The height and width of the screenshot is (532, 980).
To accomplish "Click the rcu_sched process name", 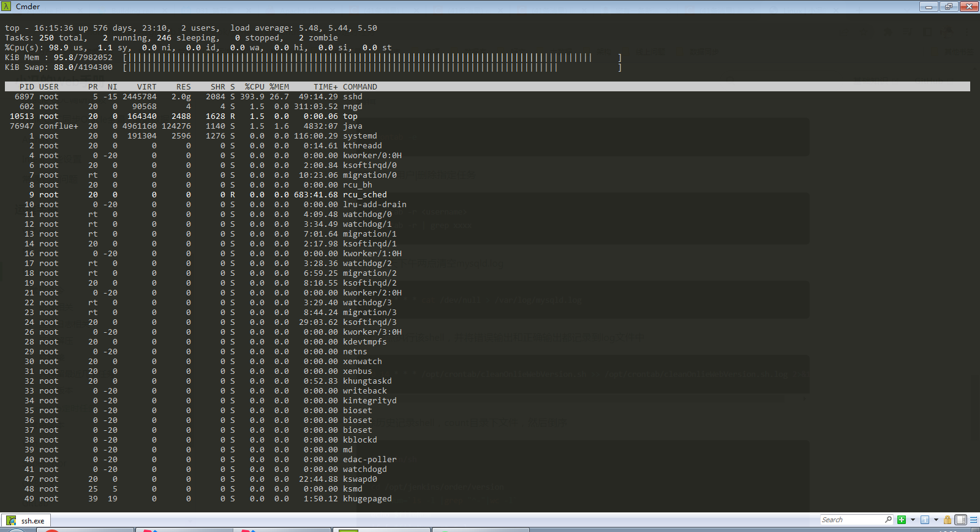I will coord(365,195).
